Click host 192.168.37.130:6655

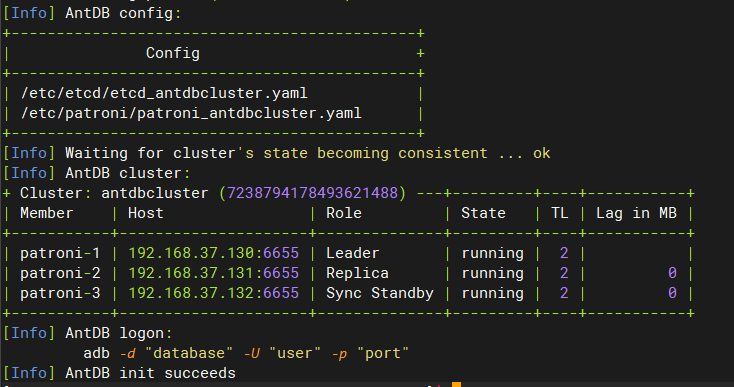[x=213, y=253]
